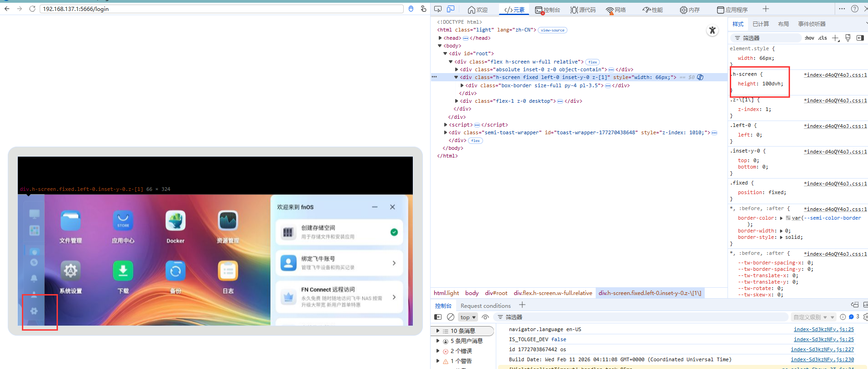Open index-Sd3kzNFy.js:227 source link
Screen dimensions: 868x369
(822, 349)
